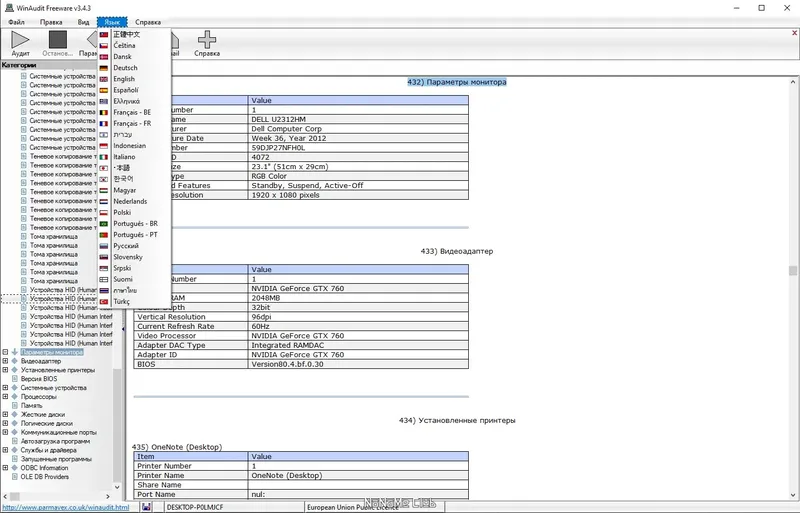
Task: Click the Brazilian flag beside Português - BR
Action: point(104,224)
